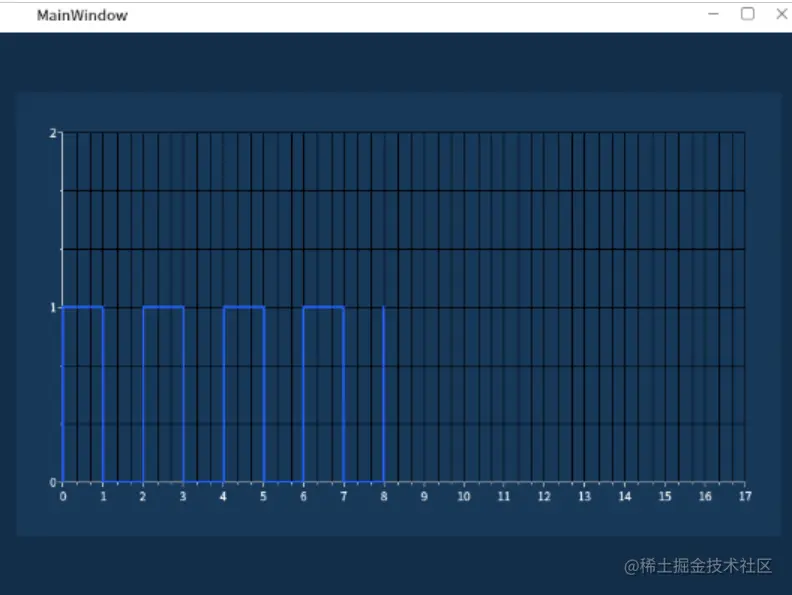792x595 pixels.
Task: Click y-axis label 2 at top
Action: [53, 133]
